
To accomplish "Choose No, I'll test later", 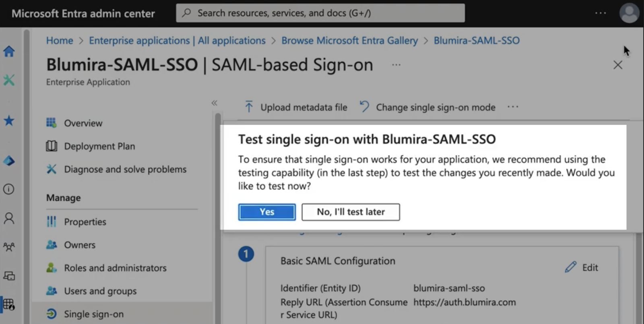I will click(x=351, y=212).
